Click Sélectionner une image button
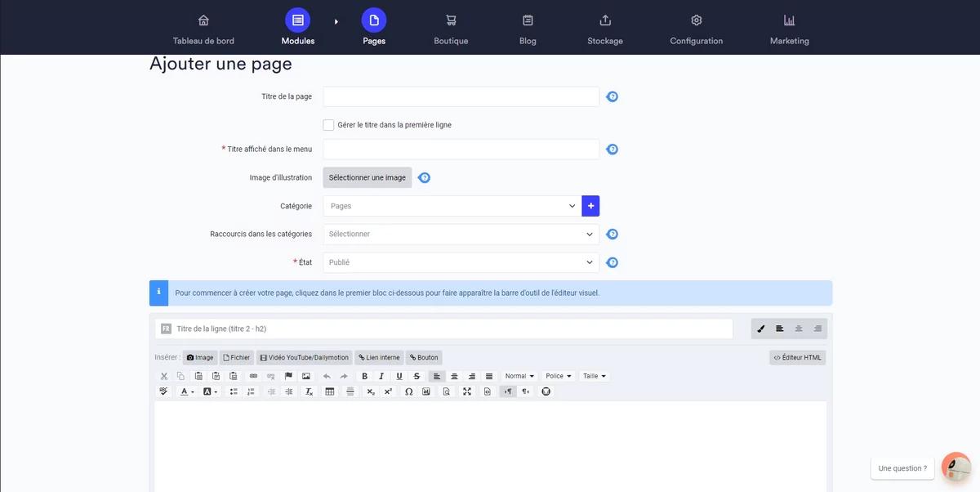980x492 pixels. (x=367, y=177)
